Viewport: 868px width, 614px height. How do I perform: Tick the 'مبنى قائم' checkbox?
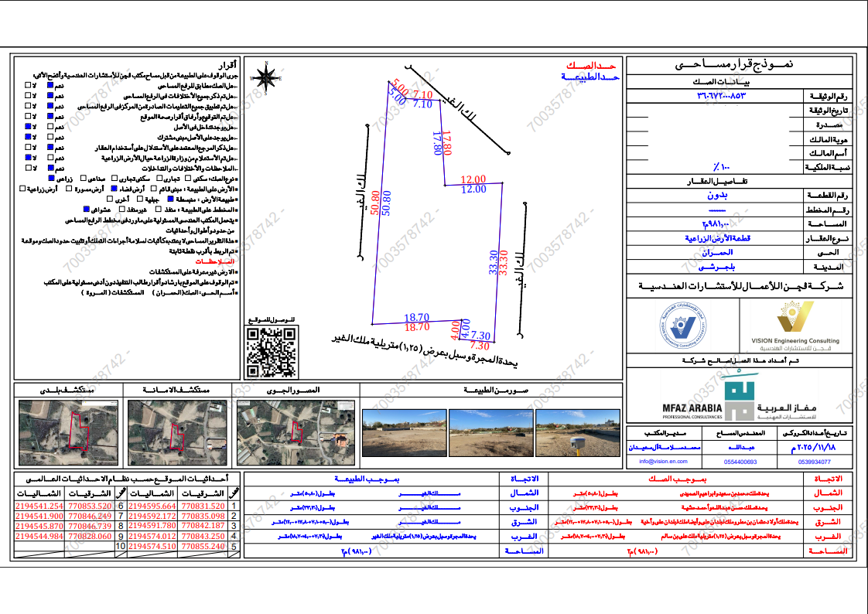[x=154, y=189]
